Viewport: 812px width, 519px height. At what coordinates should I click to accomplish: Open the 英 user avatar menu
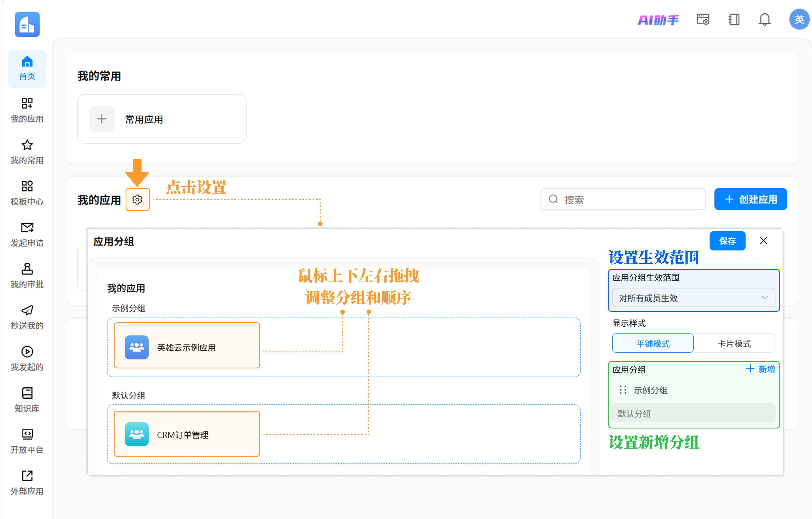click(x=799, y=19)
